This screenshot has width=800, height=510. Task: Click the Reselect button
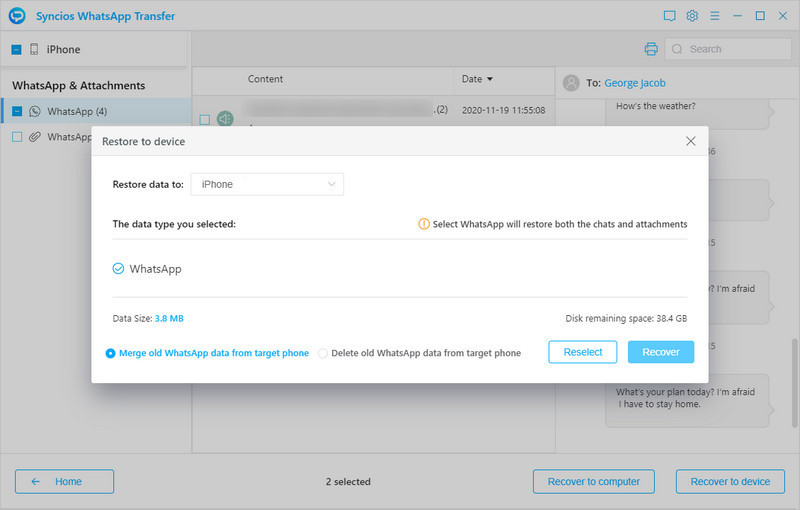[583, 352]
